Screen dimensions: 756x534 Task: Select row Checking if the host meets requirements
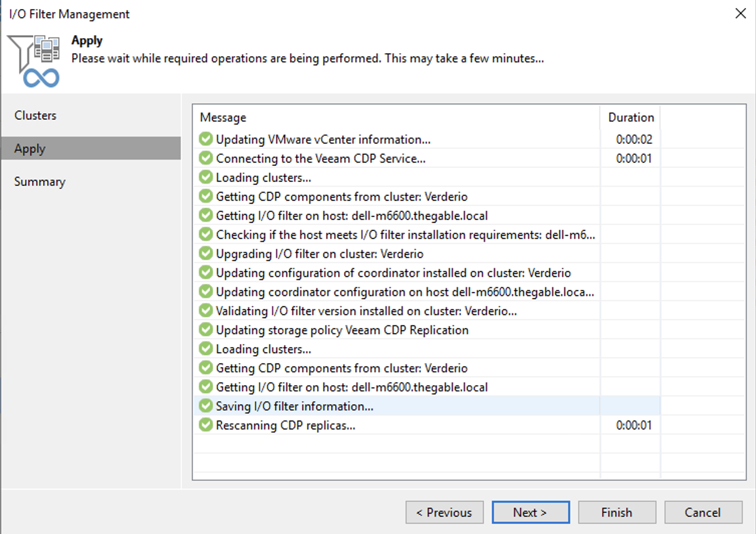point(427,234)
